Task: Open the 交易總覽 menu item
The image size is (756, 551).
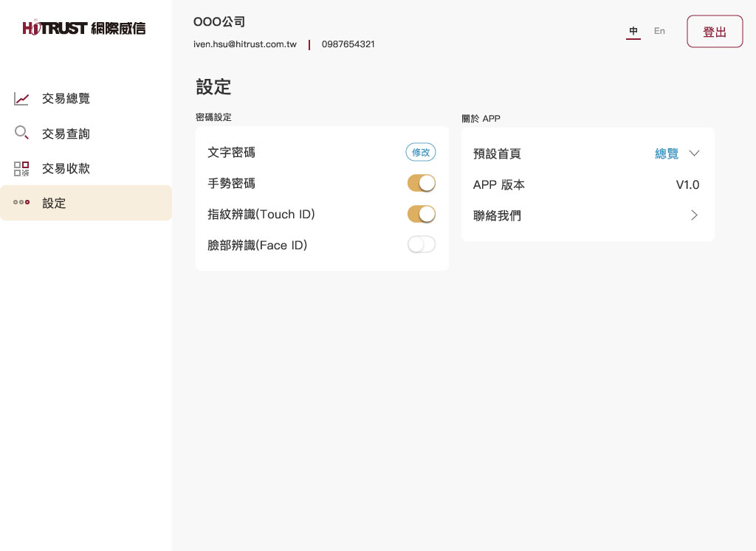Action: 66,99
